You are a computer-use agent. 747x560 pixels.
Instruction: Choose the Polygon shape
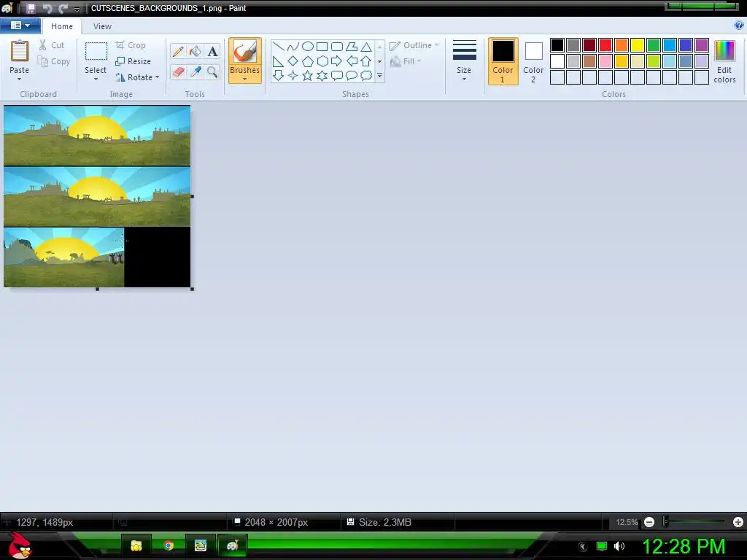352,46
